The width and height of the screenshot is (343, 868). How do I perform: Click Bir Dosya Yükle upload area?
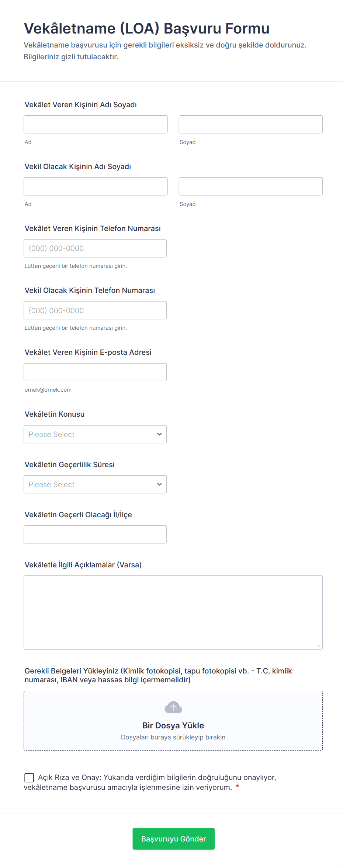point(173,720)
